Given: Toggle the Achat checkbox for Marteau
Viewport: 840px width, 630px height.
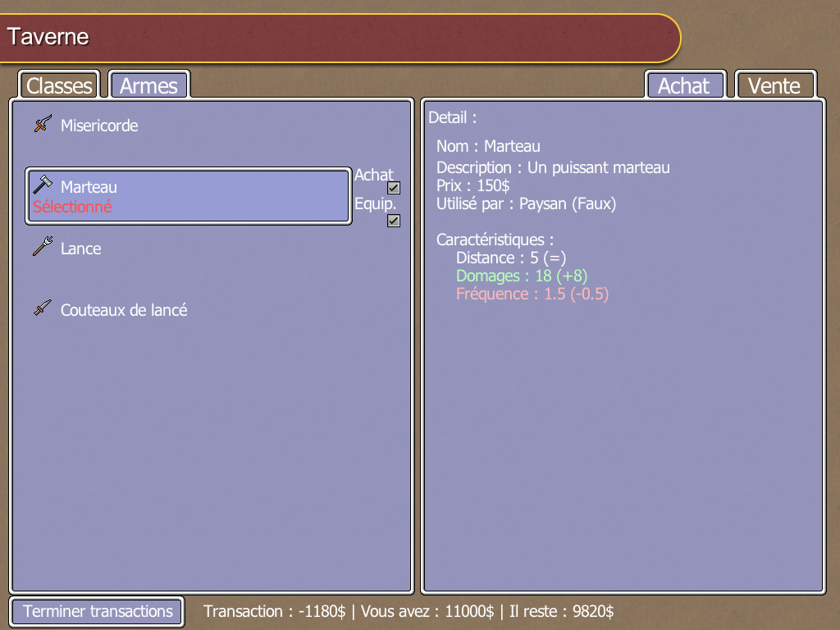Looking at the screenshot, I should pyautogui.click(x=394, y=188).
